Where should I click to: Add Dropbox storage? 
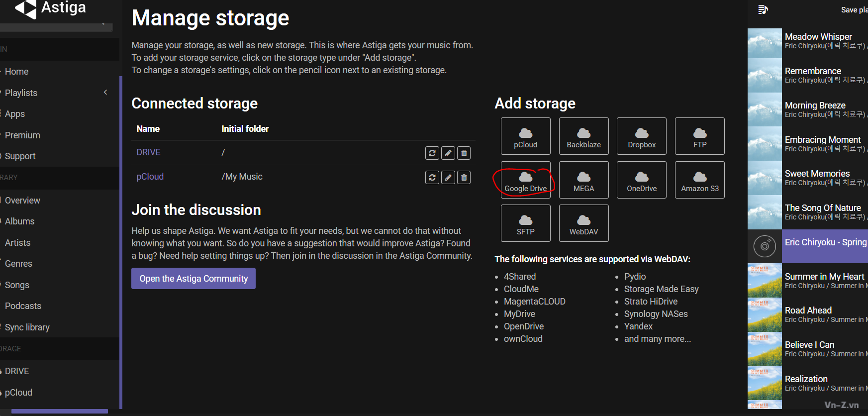coord(641,136)
